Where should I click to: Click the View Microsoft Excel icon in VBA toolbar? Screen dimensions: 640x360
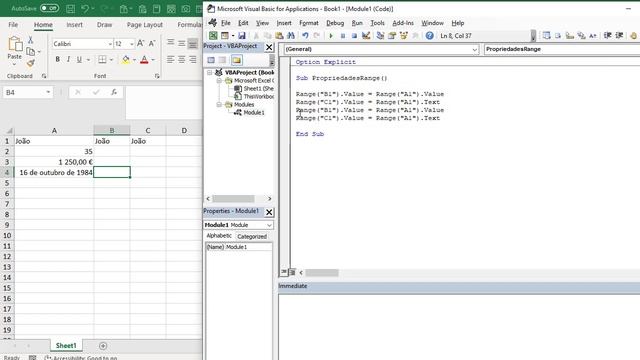point(213,36)
